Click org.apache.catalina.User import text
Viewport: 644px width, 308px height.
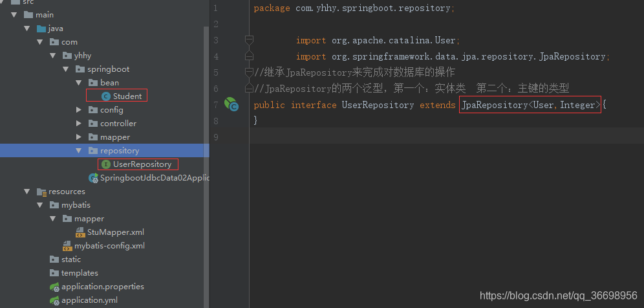click(394, 40)
